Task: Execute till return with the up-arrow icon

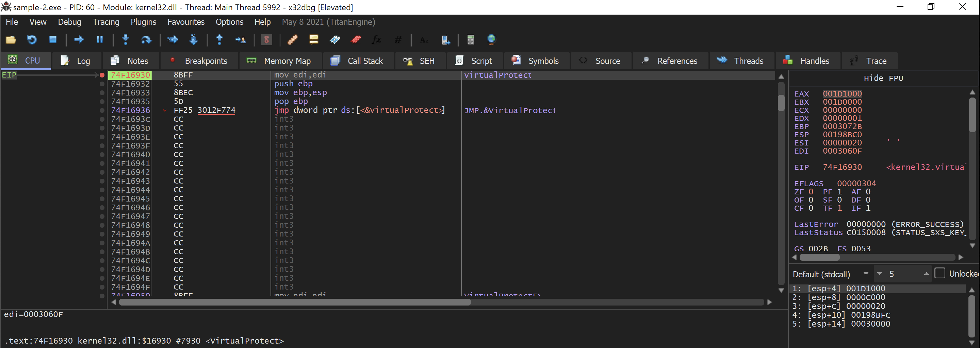Action: click(x=219, y=39)
